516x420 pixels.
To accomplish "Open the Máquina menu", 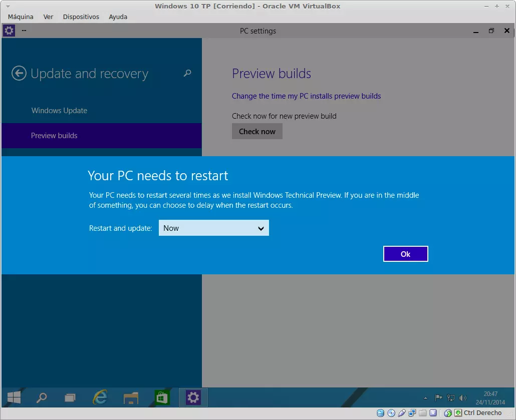I will pos(21,17).
